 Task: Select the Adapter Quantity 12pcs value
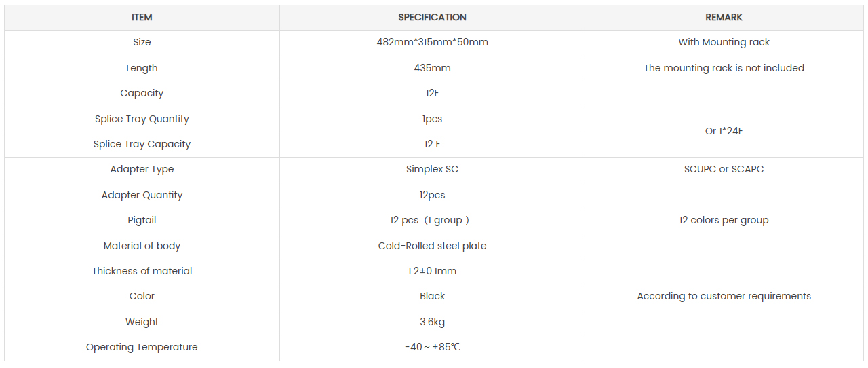(x=432, y=195)
